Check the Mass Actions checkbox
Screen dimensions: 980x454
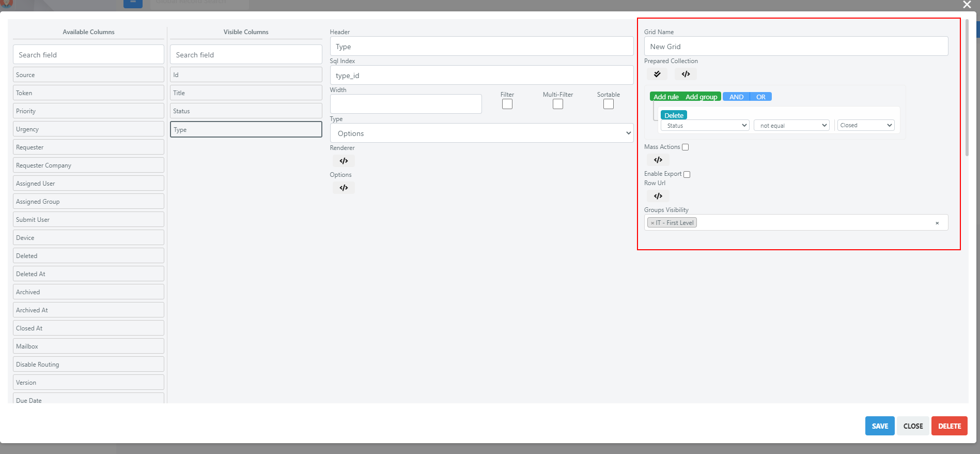pos(686,147)
